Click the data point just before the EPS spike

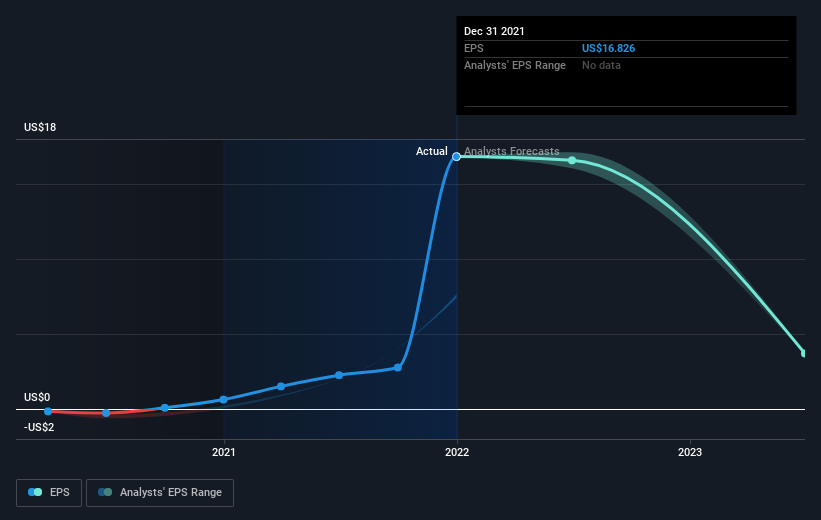(x=398, y=368)
